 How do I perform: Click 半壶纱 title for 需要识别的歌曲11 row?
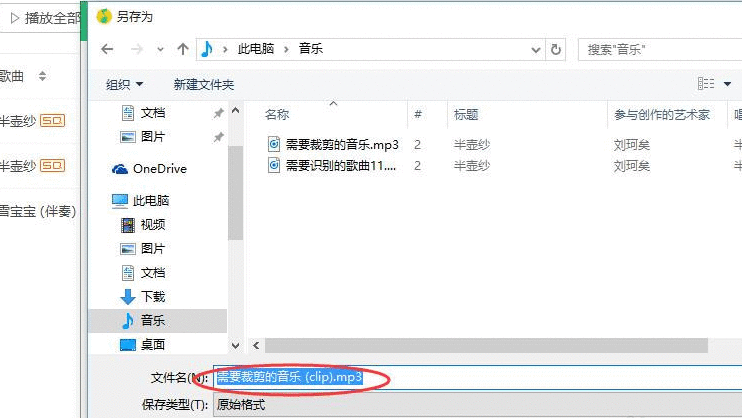[471, 166]
